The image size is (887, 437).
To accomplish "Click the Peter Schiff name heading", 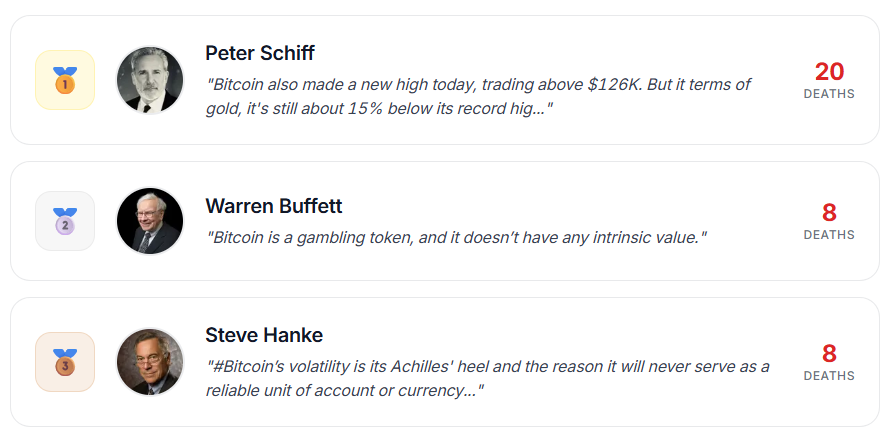I will pos(260,53).
